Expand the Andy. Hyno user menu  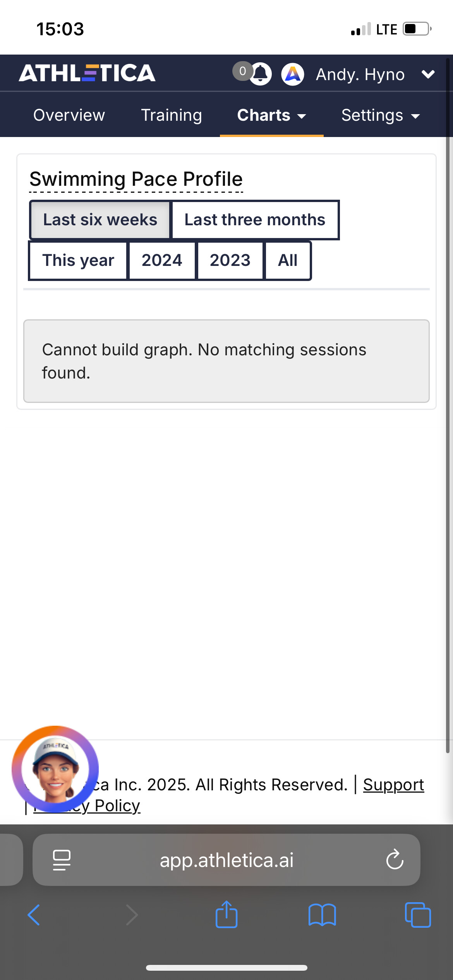(x=427, y=74)
